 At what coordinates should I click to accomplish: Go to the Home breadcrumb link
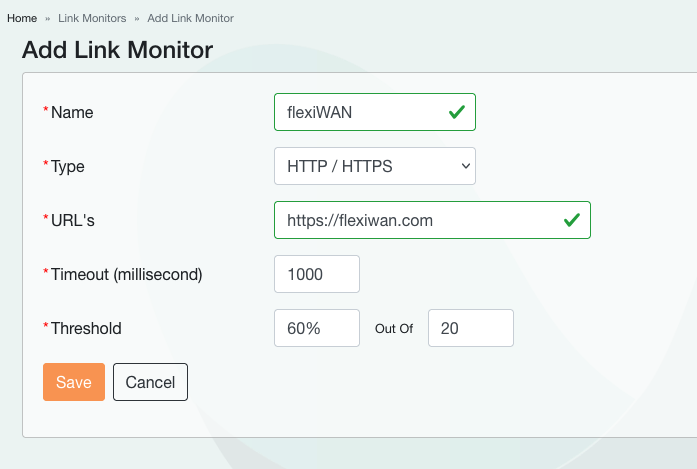22,18
